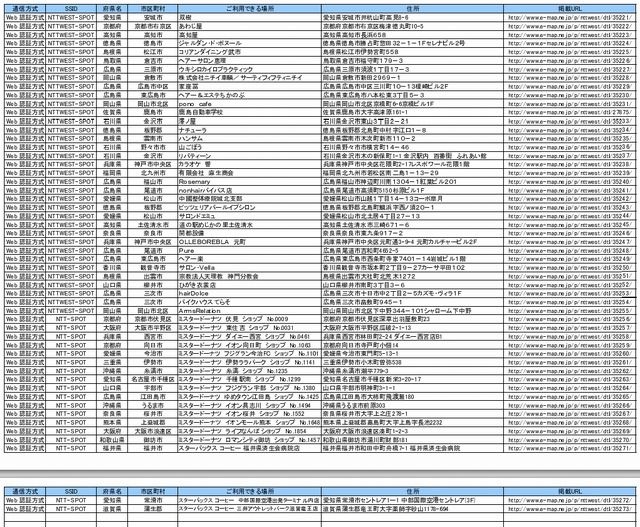Select the 野々市市 city cell
This screenshot has height=527, width=640.
point(153,147)
